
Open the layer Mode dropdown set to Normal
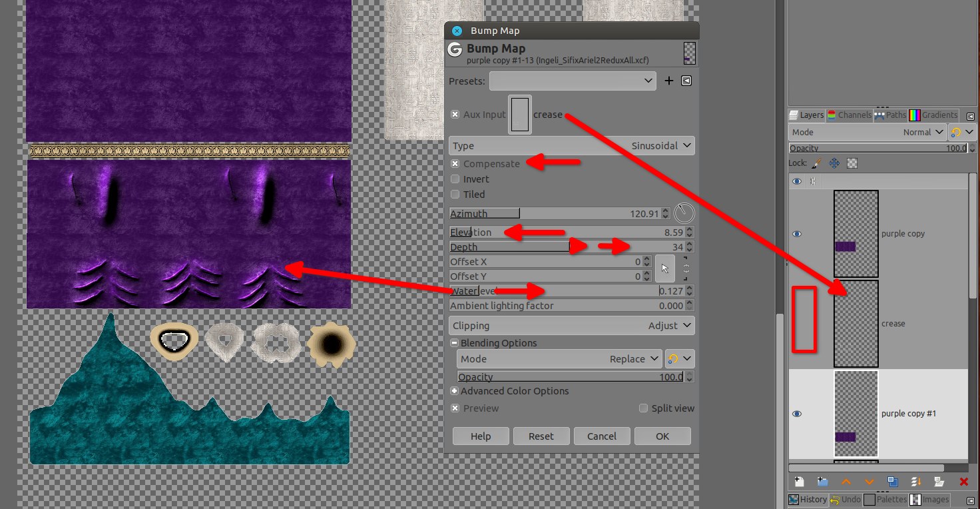tap(867, 132)
